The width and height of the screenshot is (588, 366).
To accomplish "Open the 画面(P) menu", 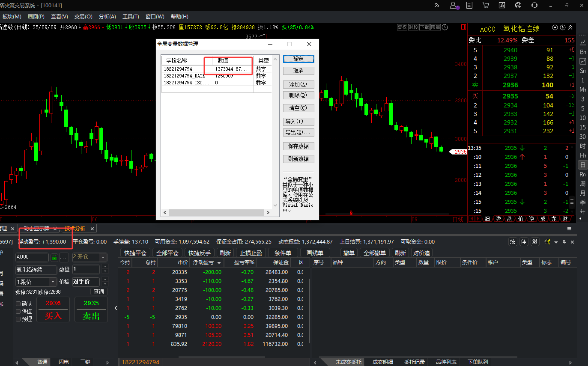I will [x=36, y=17].
